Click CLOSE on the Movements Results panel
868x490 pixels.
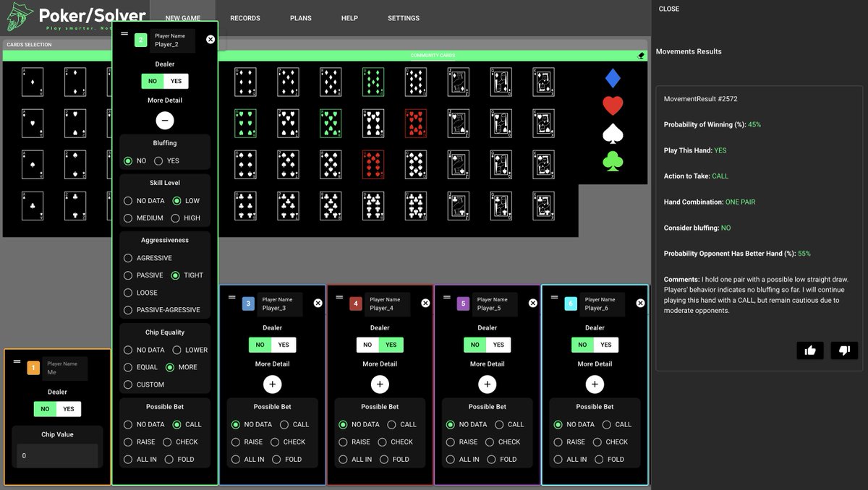click(x=668, y=9)
